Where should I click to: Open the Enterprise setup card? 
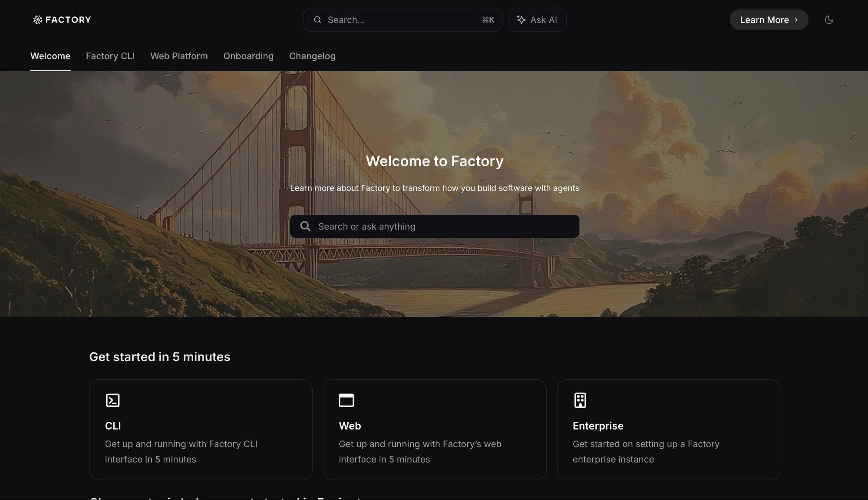(668, 430)
